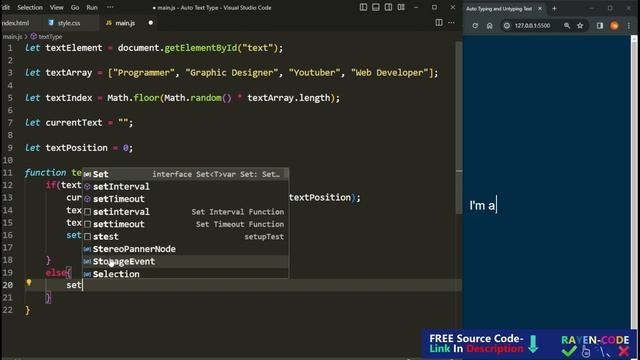
Task: Choose setTimeout method suggestion
Action: 186,199
